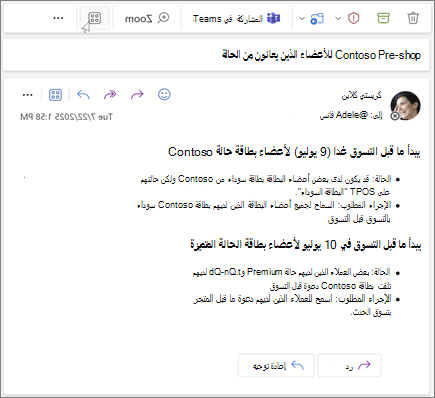This screenshot has width=435, height=398.
Task: Open top toolbar more options ellipsis
Action: (x=58, y=18)
